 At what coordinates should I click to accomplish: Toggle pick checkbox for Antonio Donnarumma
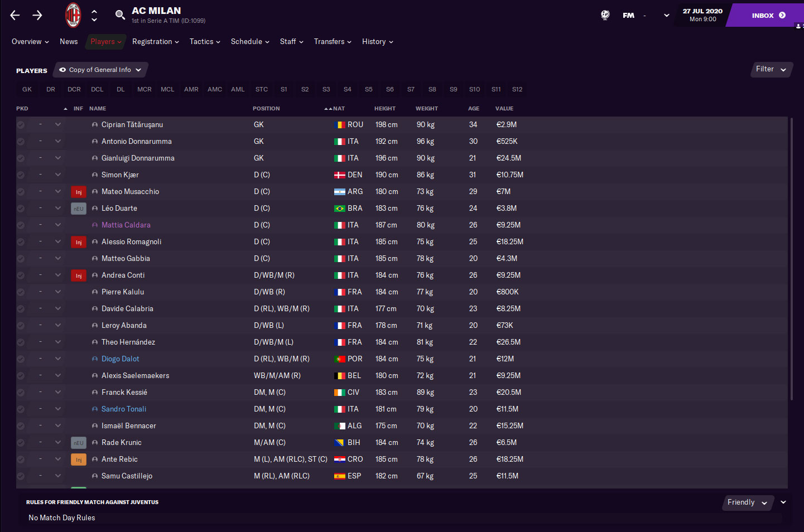click(x=21, y=142)
